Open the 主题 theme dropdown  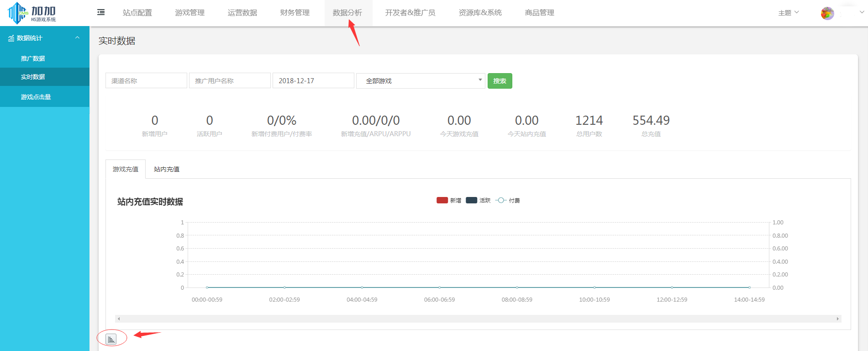788,13
